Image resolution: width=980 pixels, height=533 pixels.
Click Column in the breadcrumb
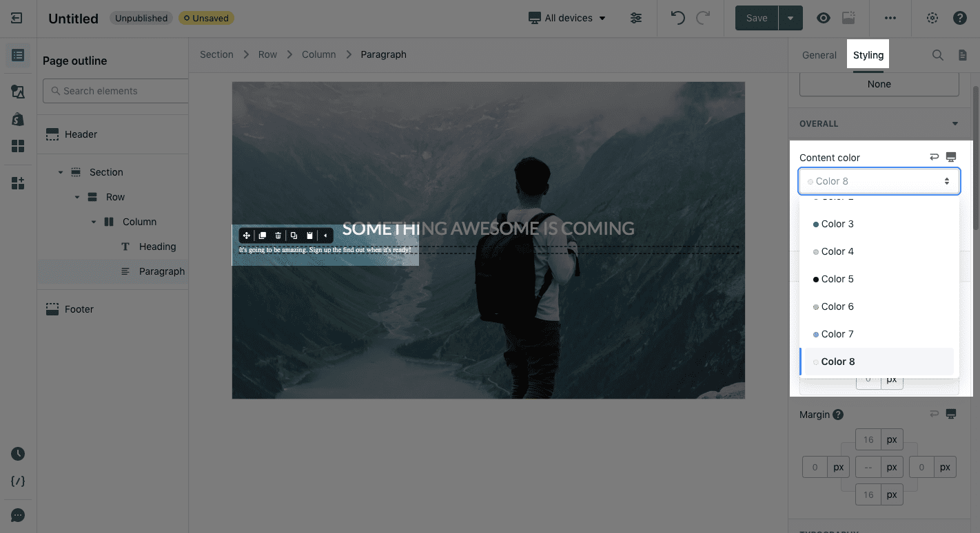318,54
